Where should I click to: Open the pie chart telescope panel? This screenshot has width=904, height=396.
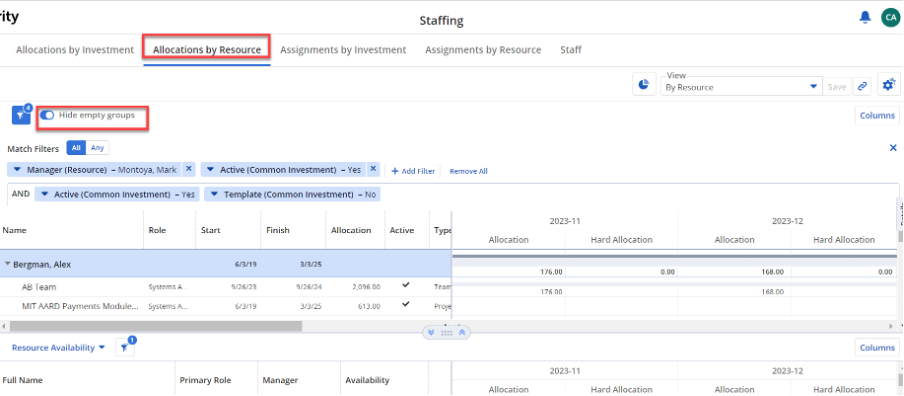pyautogui.click(x=644, y=85)
